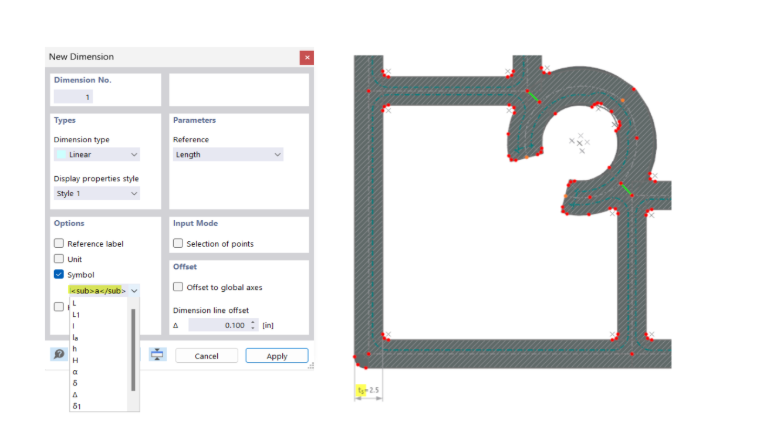The image size is (760, 447).
Task: Click the Linear type color swatch
Action: click(61, 154)
